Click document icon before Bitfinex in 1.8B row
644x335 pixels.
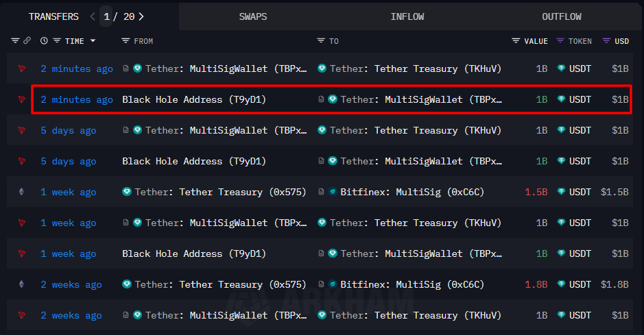coord(321,284)
